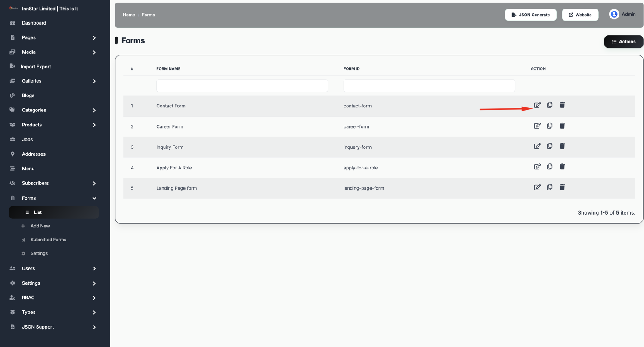
Task: Go to Dashboard in sidebar
Action: coord(34,23)
